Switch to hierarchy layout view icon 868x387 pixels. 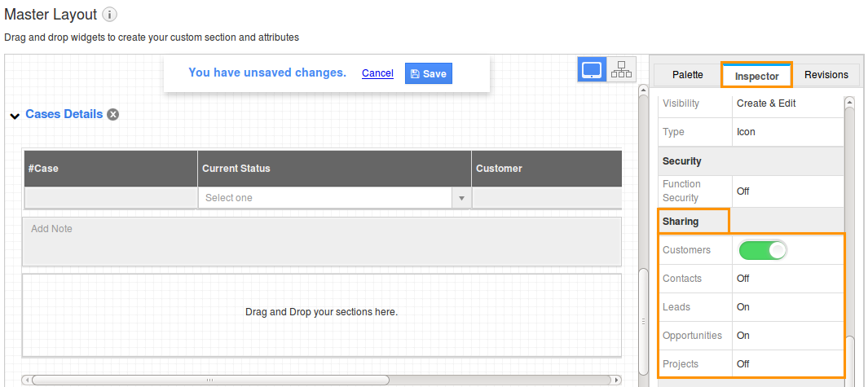(x=621, y=70)
